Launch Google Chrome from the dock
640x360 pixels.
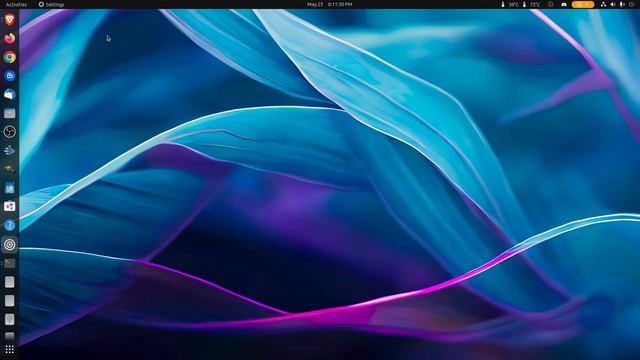click(9, 57)
